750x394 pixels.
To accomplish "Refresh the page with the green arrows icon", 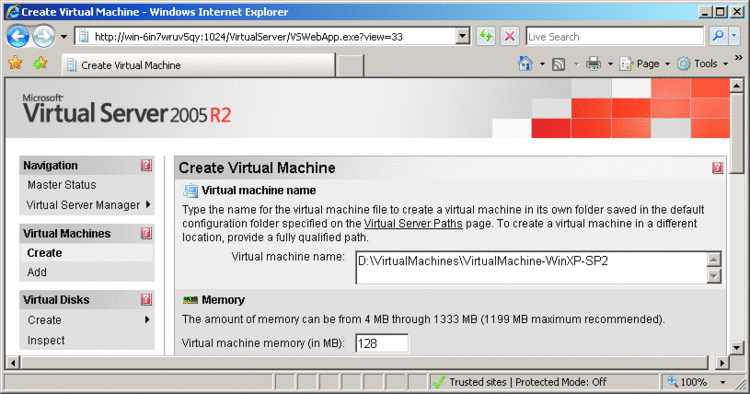I will (x=485, y=36).
